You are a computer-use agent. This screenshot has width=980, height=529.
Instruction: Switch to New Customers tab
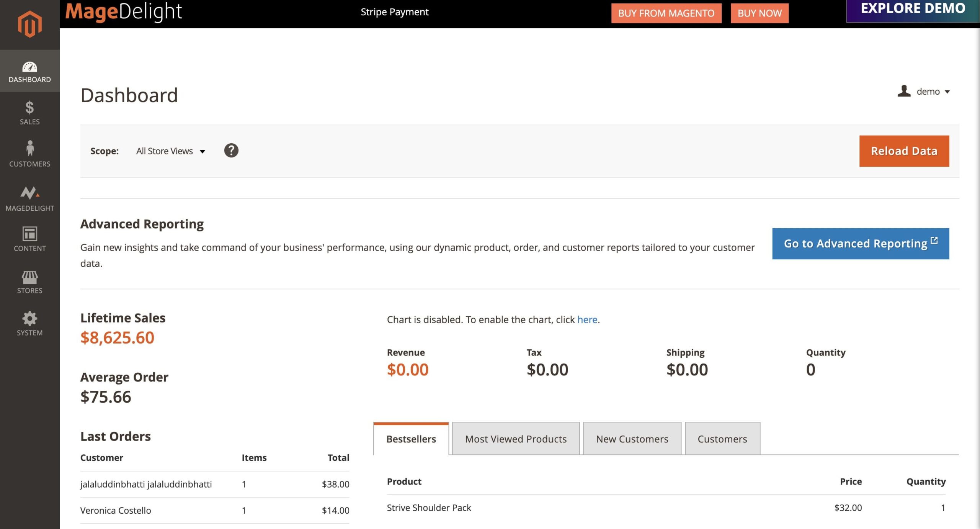point(632,439)
